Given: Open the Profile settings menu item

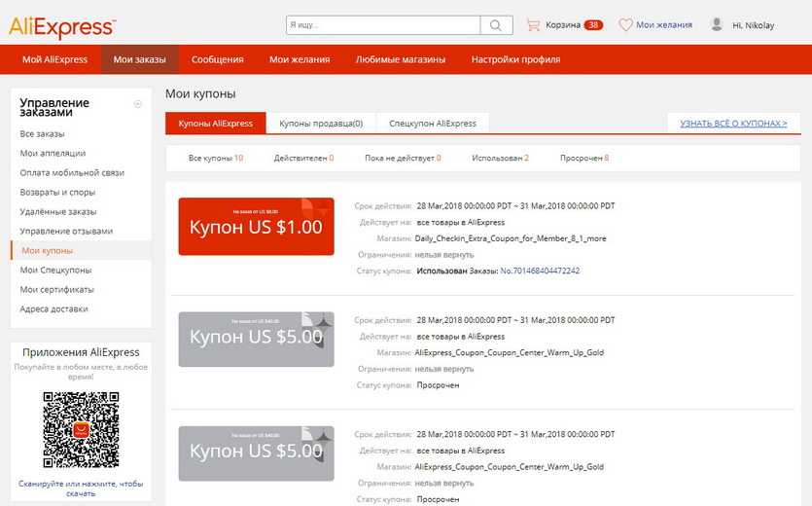Looking at the screenshot, I should click(x=515, y=59).
